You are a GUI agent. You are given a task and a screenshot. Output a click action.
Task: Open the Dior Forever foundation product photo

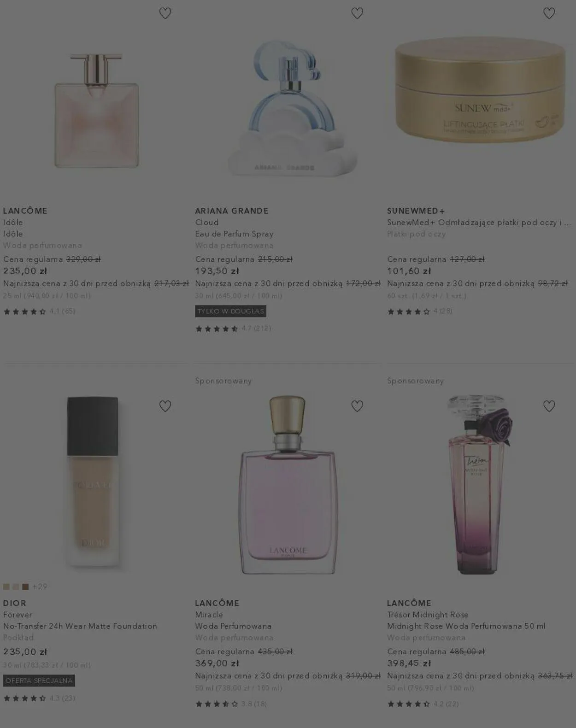(93, 482)
